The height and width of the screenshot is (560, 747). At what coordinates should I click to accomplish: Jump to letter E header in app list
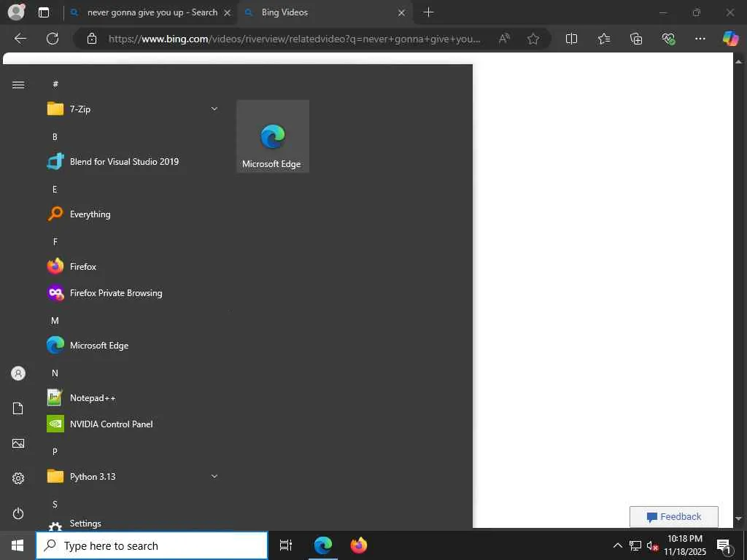pos(55,190)
